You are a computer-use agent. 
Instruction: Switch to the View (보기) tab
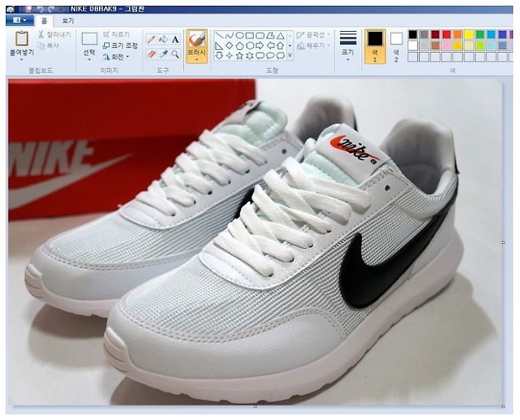point(68,21)
